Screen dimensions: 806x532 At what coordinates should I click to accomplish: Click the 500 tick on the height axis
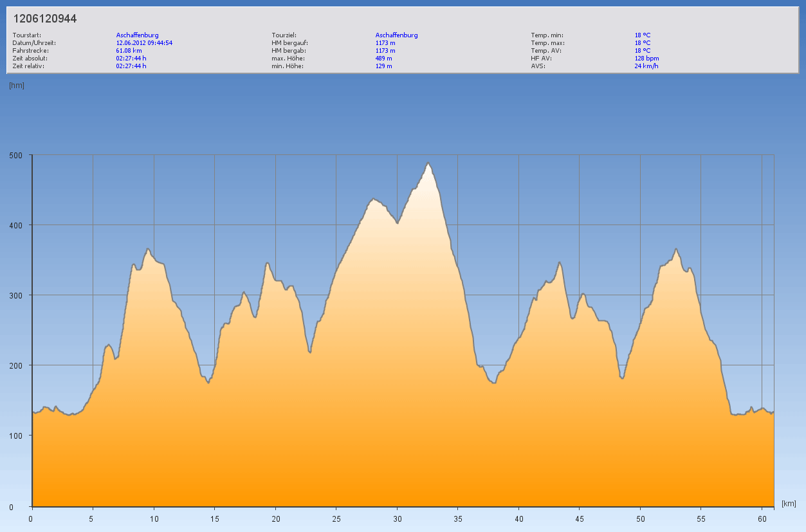(x=16, y=155)
